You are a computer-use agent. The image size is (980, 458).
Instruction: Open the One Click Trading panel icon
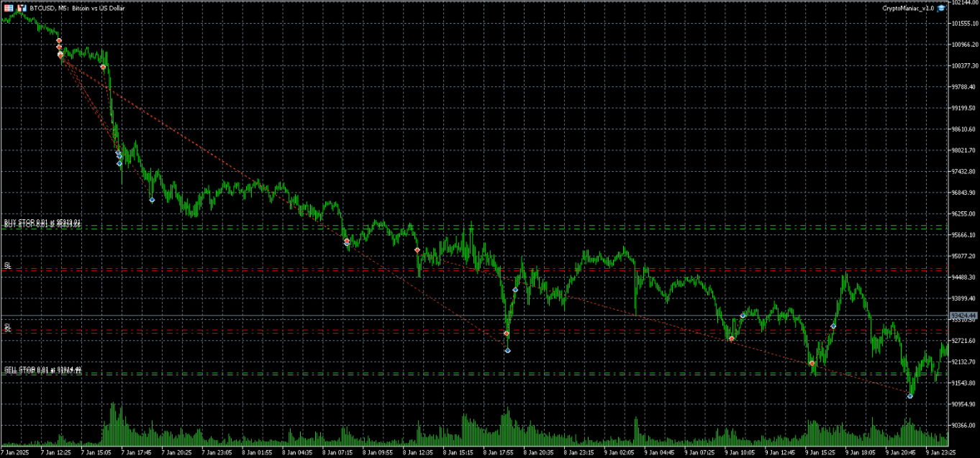9,8
